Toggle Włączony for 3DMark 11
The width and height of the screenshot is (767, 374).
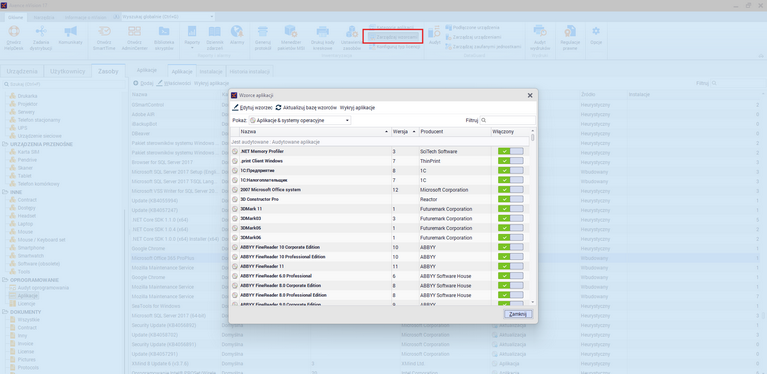511,209
